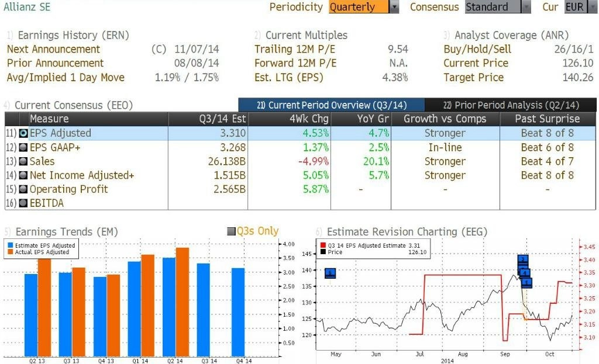Click the blue Estimate EPS Adjusted legend swatch
Viewport: 599px width, 364px height.
click(x=11, y=246)
